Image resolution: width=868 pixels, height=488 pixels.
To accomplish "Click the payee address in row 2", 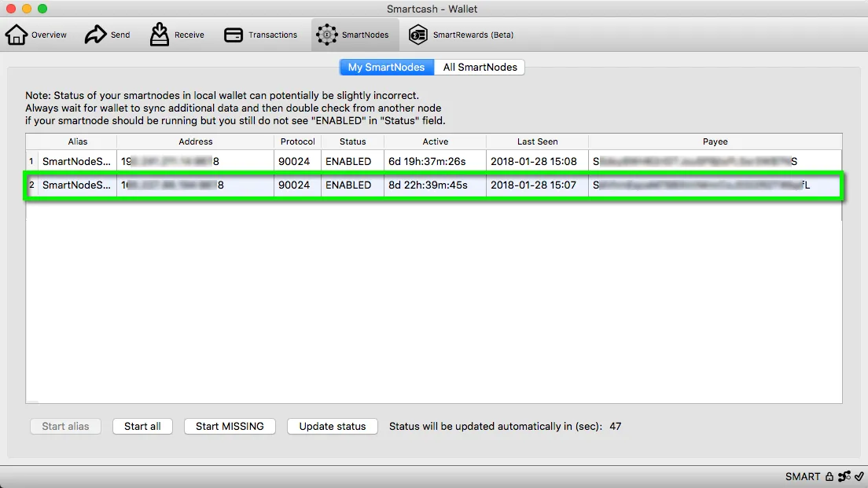I will pyautogui.click(x=701, y=185).
